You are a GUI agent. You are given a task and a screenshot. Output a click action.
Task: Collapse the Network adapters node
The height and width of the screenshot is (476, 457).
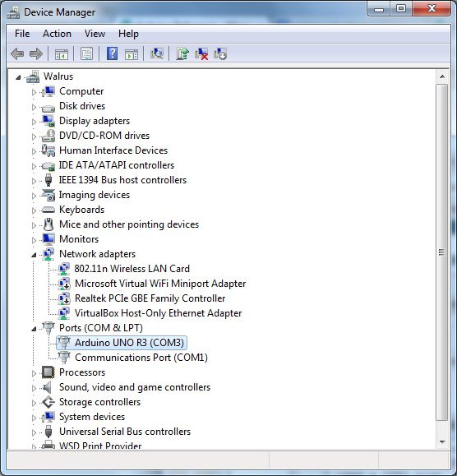[x=34, y=255]
